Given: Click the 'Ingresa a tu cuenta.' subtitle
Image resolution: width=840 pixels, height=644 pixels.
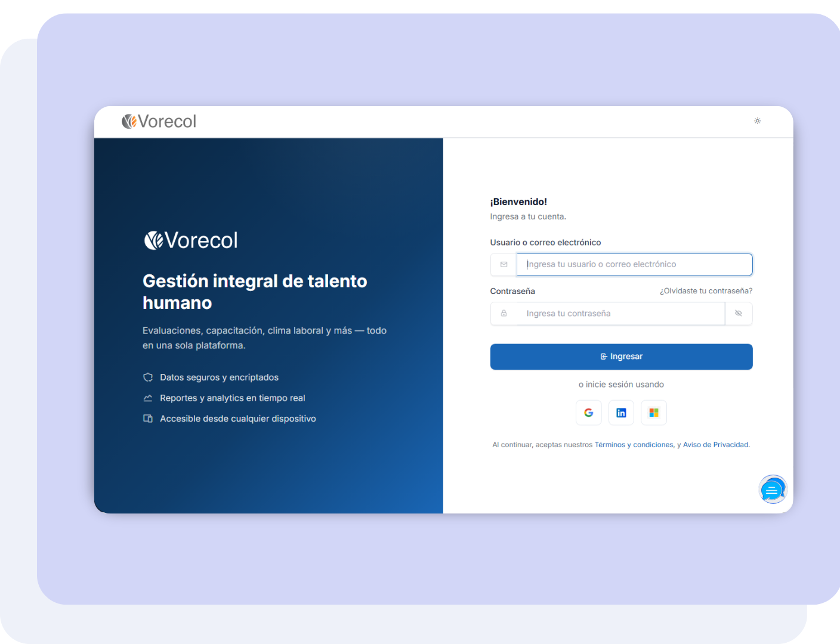Looking at the screenshot, I should [528, 217].
